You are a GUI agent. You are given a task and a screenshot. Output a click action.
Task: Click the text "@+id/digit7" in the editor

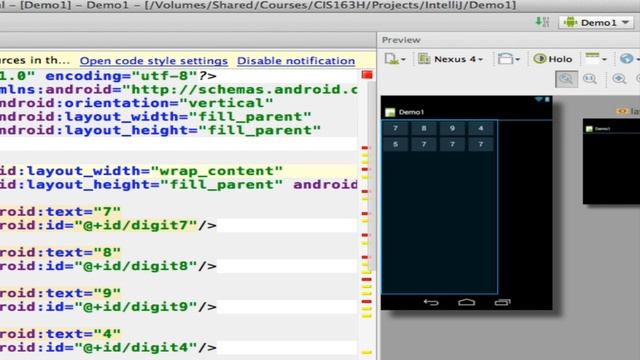[x=136, y=225]
